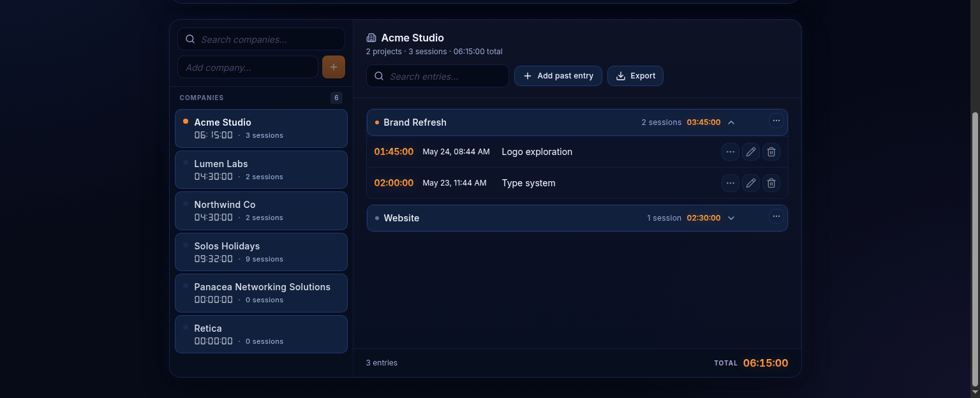Select the Lumen Labs company

click(x=261, y=170)
